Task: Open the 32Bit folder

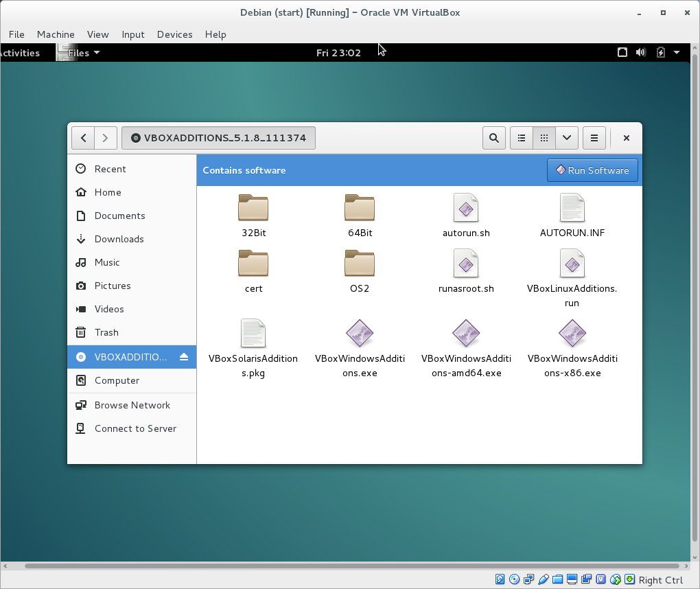Action: coord(253,216)
